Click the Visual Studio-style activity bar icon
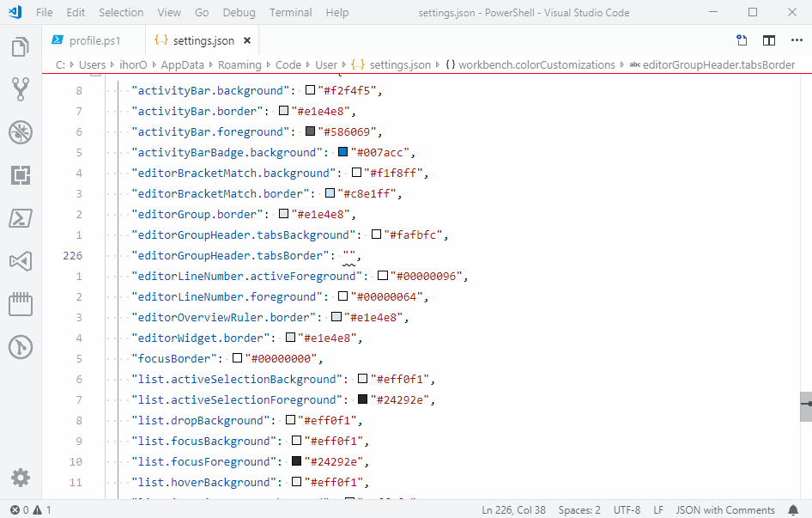The width and height of the screenshot is (812, 518). [21, 261]
